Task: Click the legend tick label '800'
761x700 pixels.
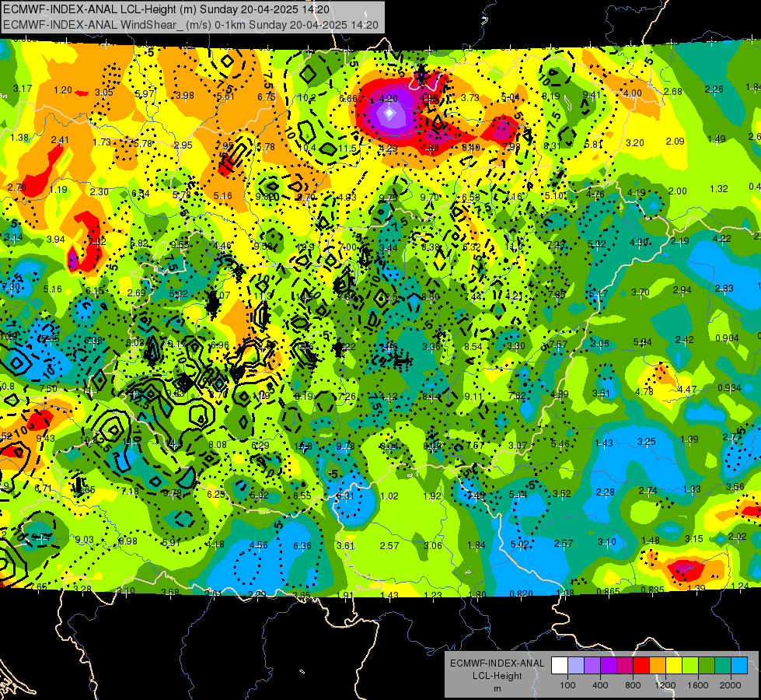Action: tap(633, 685)
